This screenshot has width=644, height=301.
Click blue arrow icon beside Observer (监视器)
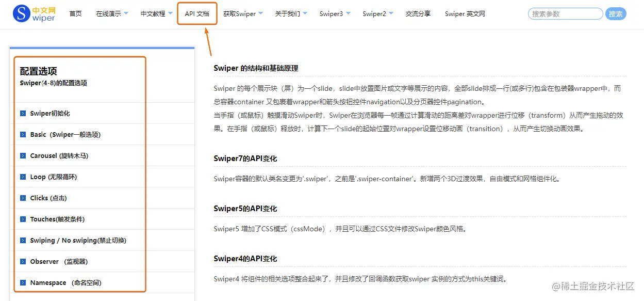pyautogui.click(x=23, y=262)
